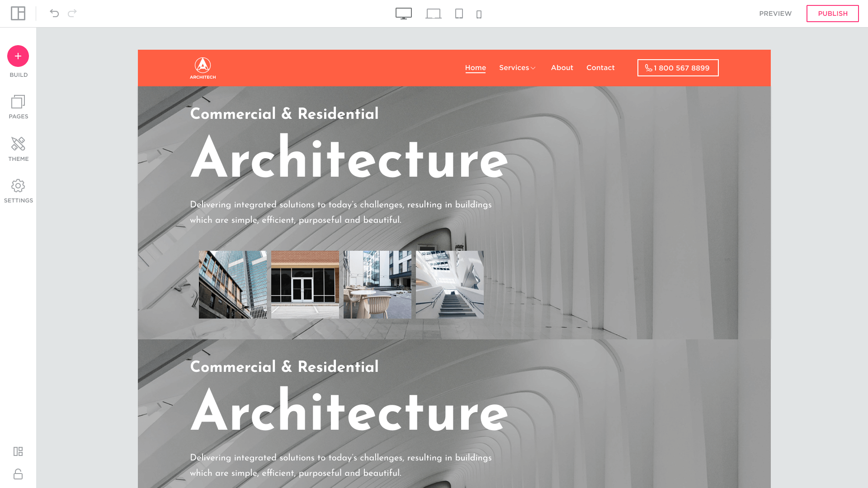868x488 pixels.
Task: Open the Theme panel
Action: [x=18, y=149]
